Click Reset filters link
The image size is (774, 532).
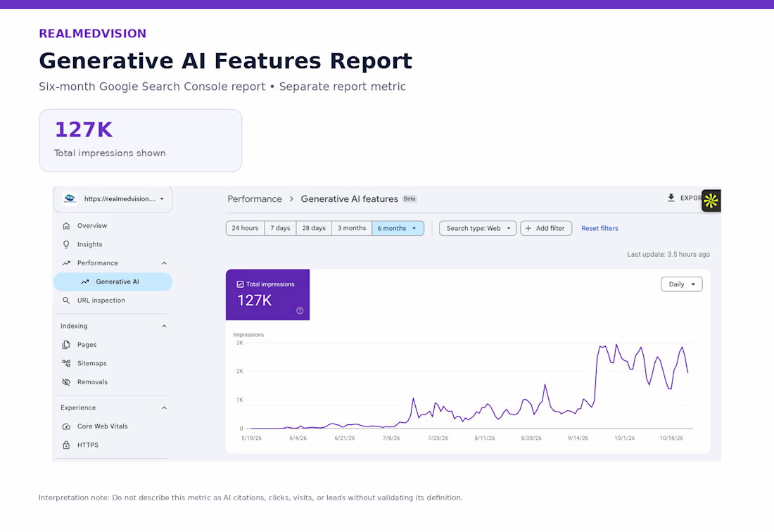point(599,228)
